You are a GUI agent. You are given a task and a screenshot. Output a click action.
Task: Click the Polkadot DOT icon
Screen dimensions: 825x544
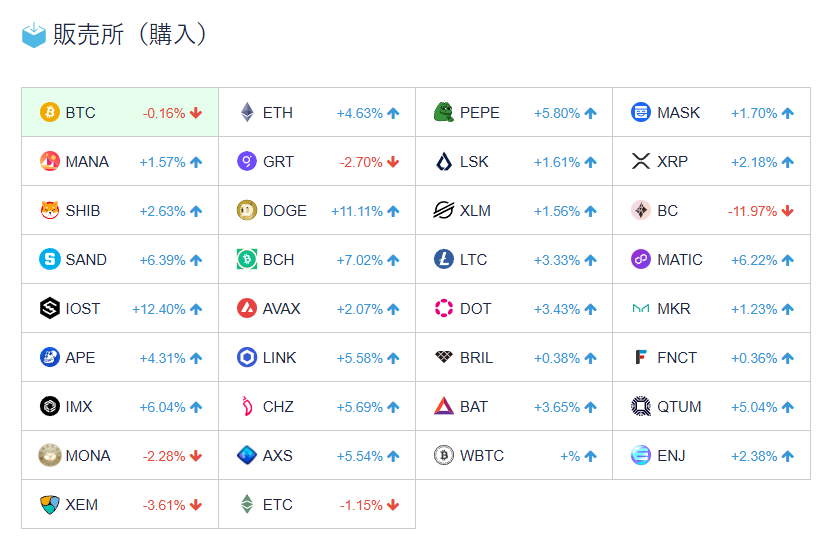444,308
